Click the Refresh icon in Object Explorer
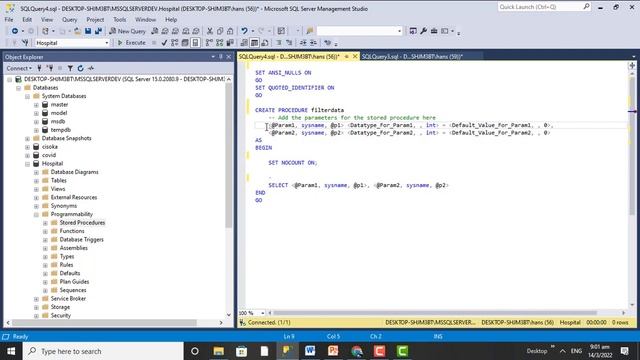This screenshot has height=360, width=640. tap(80, 68)
